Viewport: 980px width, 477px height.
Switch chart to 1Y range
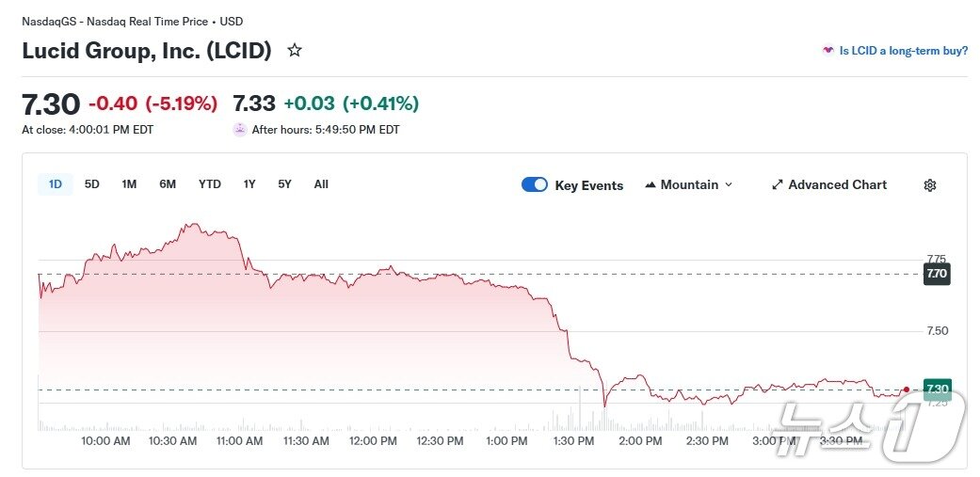click(249, 184)
